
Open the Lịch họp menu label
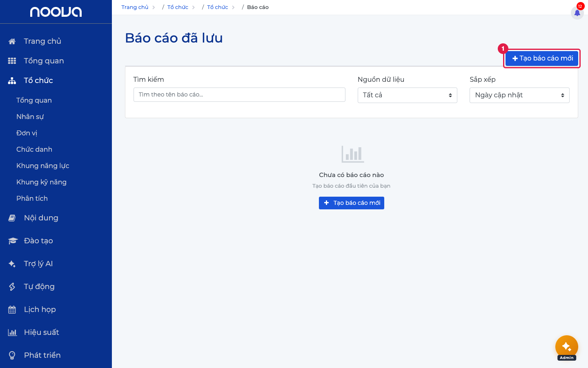[x=40, y=310]
